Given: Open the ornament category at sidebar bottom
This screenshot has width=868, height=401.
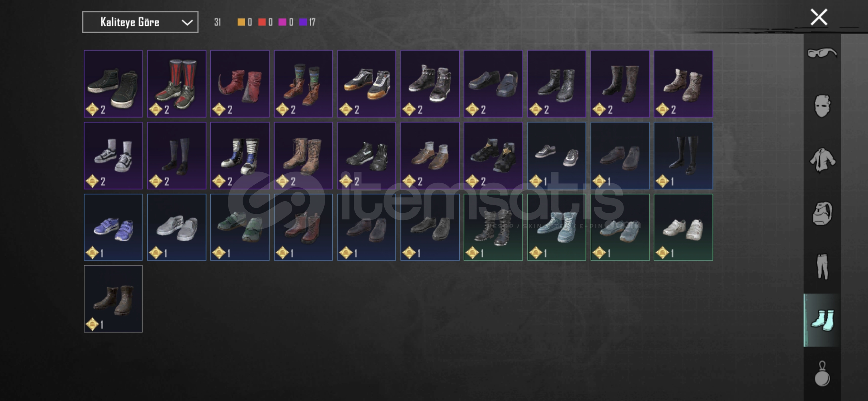Looking at the screenshot, I should (822, 374).
